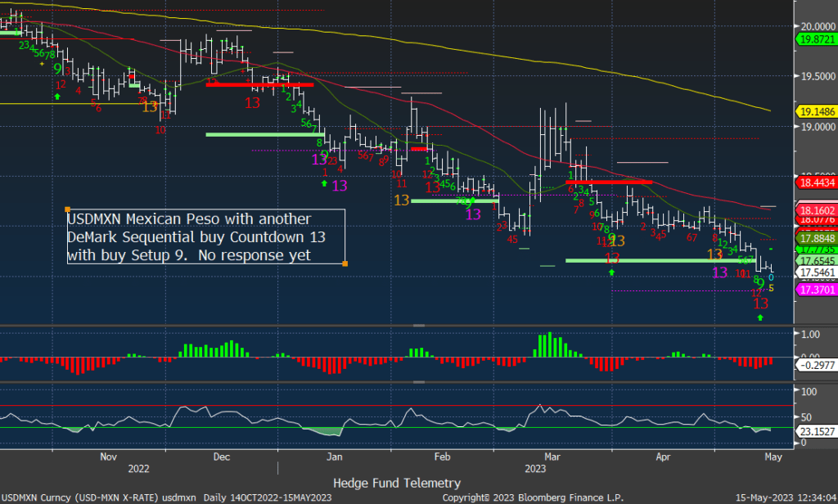Click the green up arrow under November's green 9
Viewport: 838px width, 504px height.
click(x=56, y=97)
